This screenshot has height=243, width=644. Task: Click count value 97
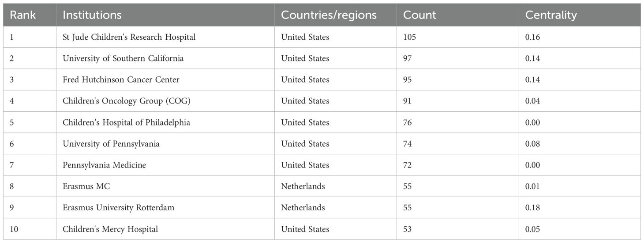click(408, 58)
